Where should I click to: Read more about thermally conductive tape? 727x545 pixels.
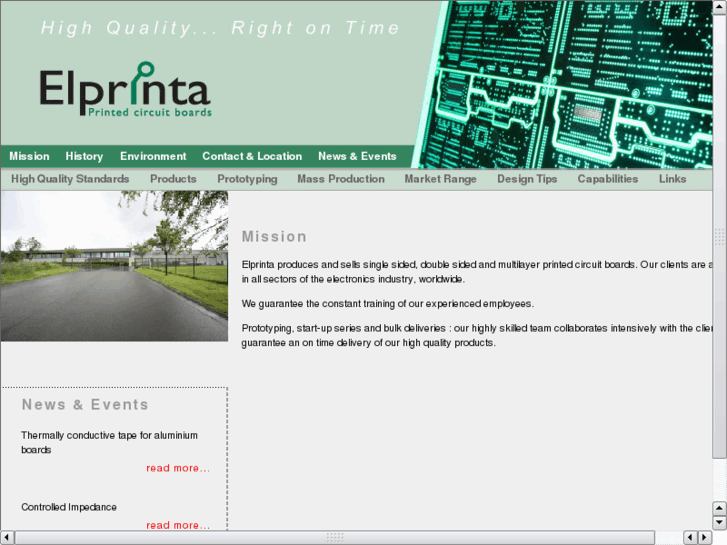(x=178, y=468)
